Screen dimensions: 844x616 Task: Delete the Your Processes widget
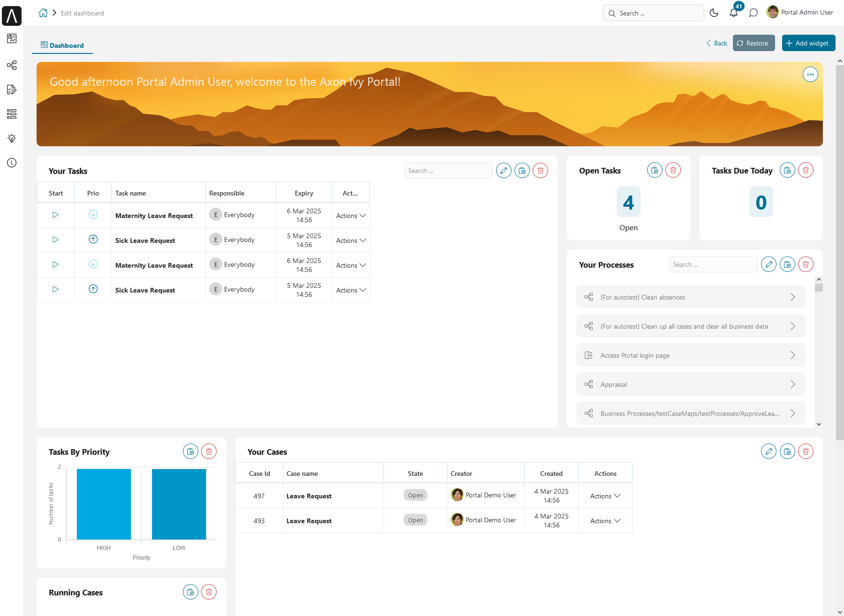806,264
